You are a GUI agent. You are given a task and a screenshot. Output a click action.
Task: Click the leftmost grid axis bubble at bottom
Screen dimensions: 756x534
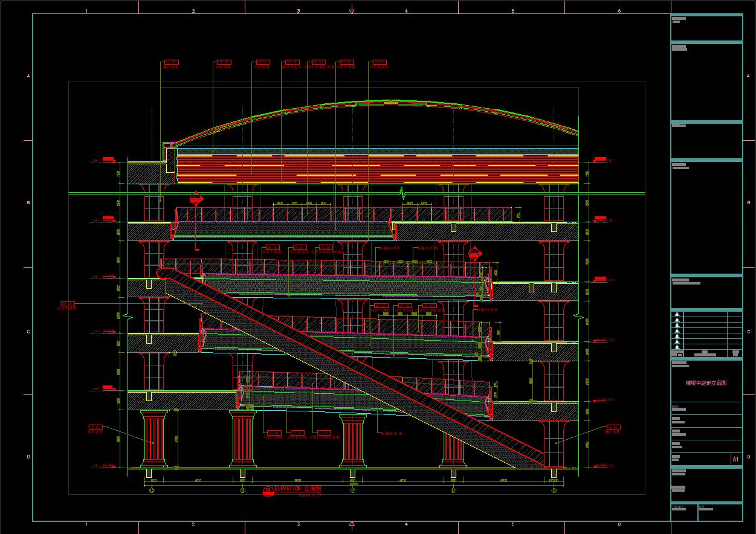pyautogui.click(x=152, y=491)
